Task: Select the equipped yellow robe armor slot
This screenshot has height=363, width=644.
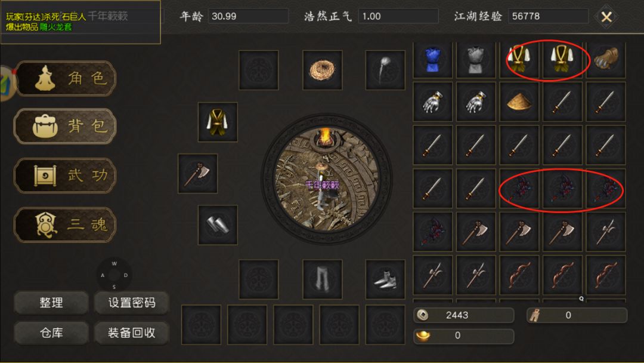Action: [218, 122]
